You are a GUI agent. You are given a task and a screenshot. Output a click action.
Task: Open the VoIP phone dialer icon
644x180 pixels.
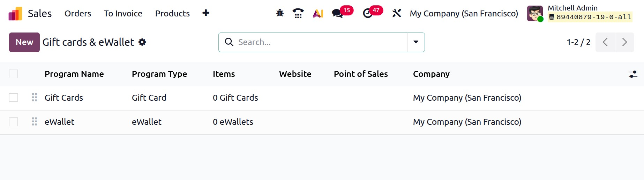[298, 13]
